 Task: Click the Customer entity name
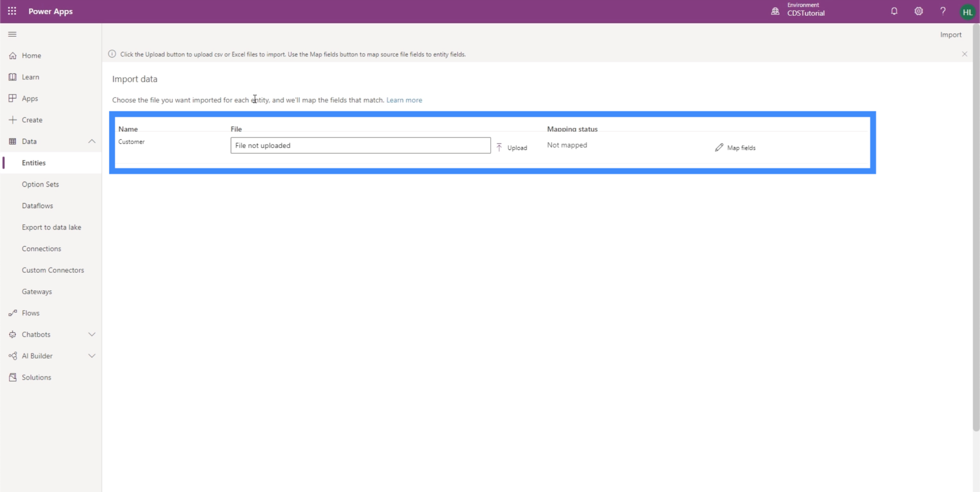coord(131,142)
